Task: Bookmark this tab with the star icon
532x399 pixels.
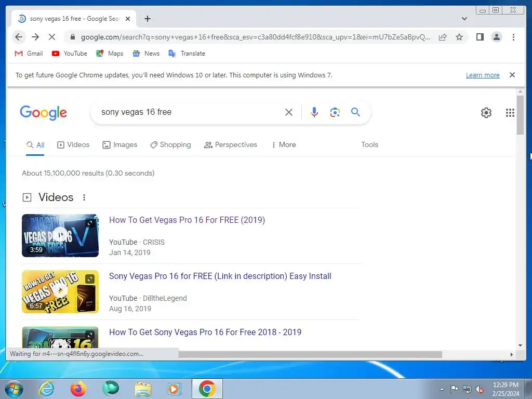Action: tap(459, 37)
